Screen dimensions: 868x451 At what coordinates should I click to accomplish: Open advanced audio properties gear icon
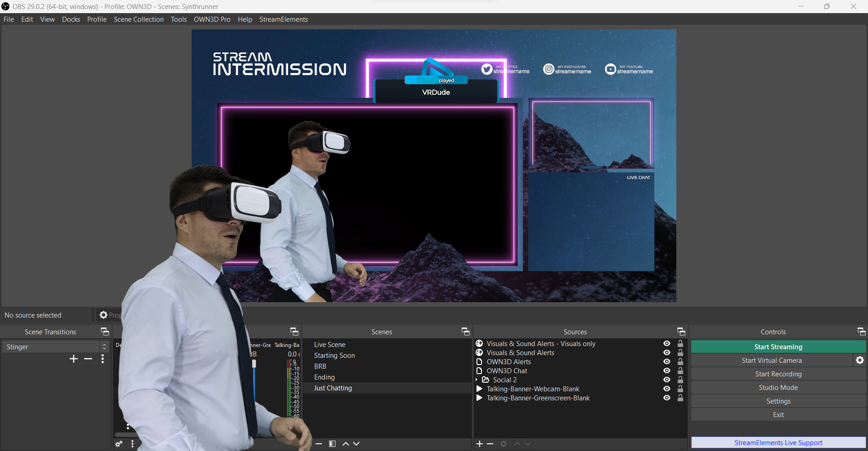[119, 444]
